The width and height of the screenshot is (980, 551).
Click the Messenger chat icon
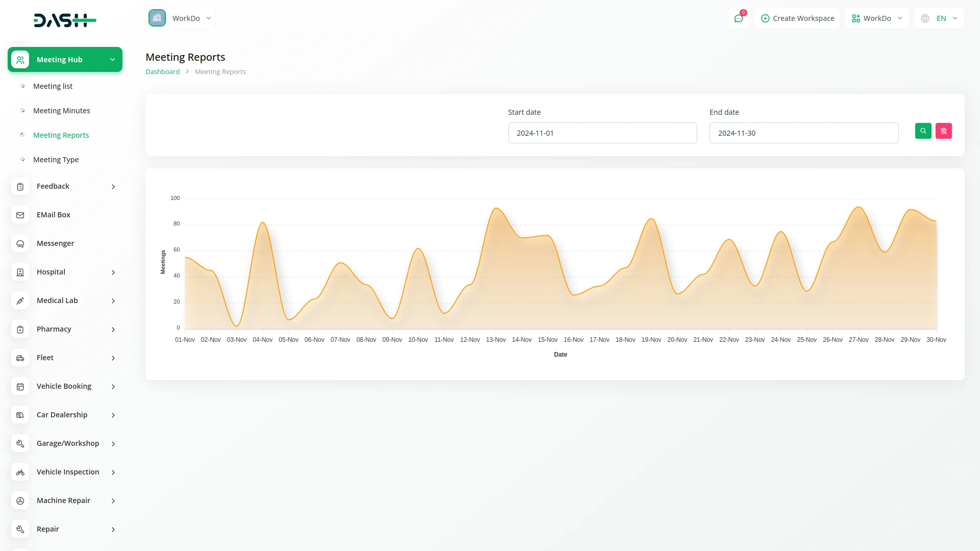tap(20, 244)
